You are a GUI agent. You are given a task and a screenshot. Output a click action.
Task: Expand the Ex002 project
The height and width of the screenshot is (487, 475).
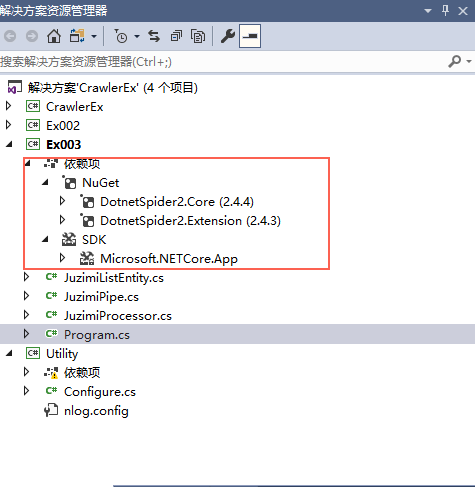point(9,125)
